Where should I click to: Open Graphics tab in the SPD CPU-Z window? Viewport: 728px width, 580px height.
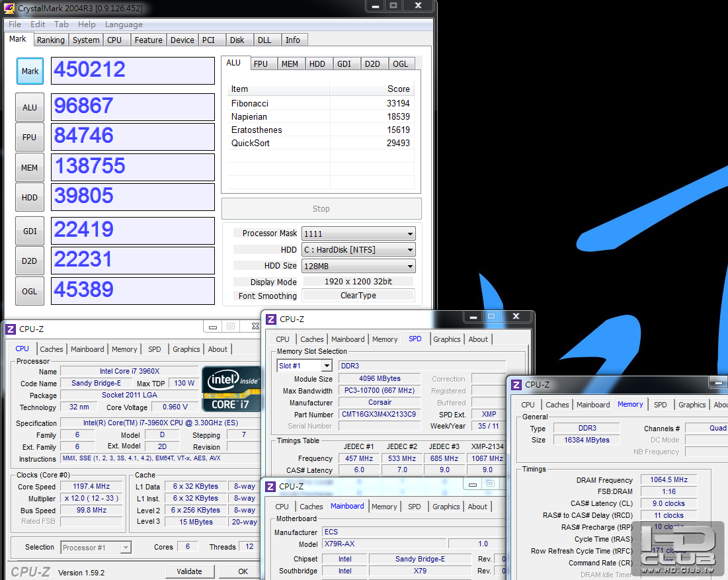446,339
